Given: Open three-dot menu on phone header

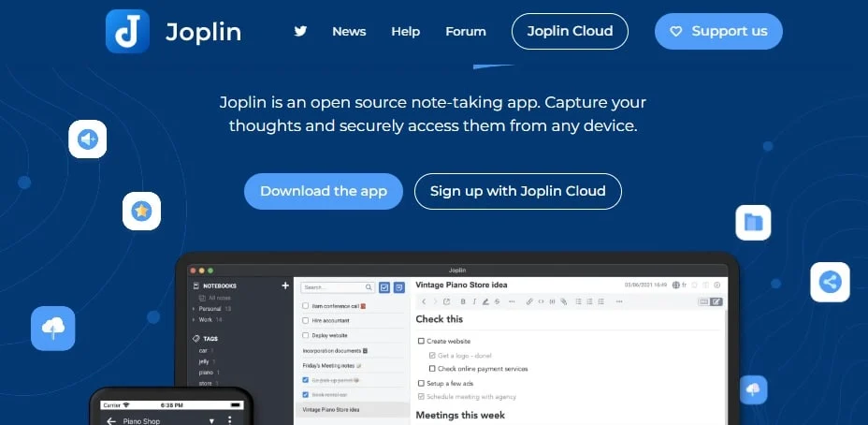Looking at the screenshot, I should pos(230,420).
